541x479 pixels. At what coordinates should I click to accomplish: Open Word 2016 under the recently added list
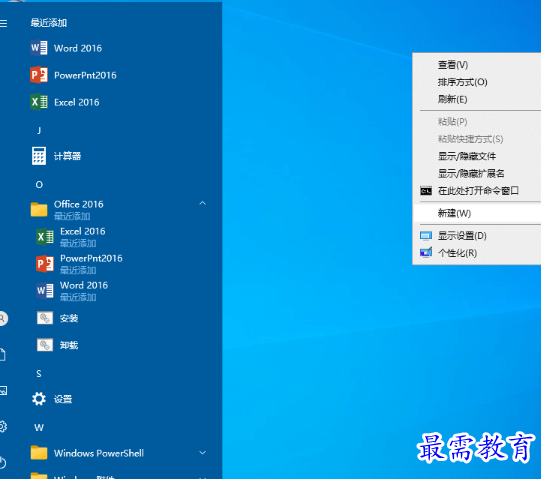click(66, 48)
